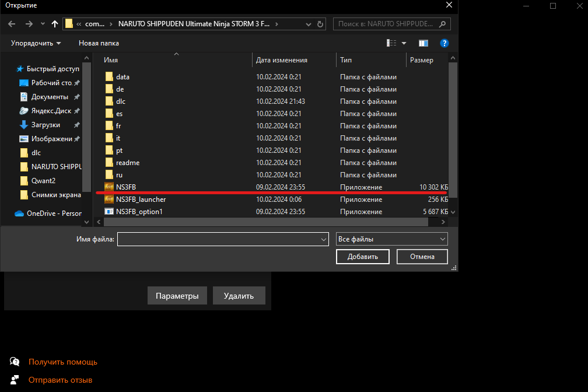Image resolution: width=588 pixels, height=392 pixels.
Task: Click the sidebar vertical scrollbar
Action: pos(86,127)
